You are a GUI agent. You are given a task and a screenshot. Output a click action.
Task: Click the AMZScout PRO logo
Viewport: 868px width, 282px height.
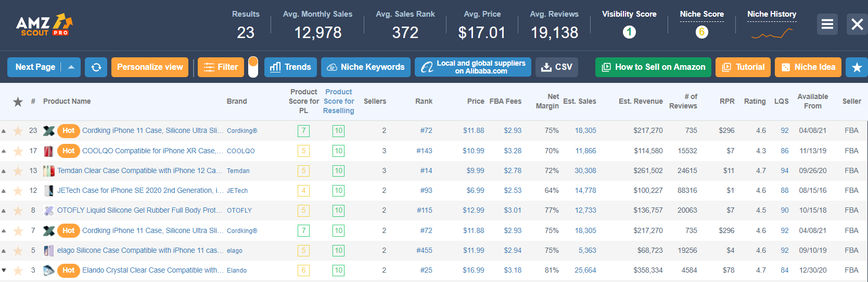tap(44, 25)
